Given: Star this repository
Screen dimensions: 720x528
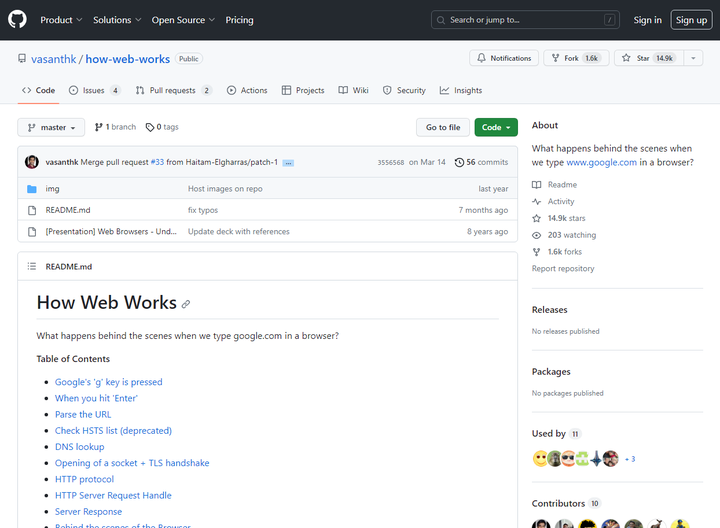Looking at the screenshot, I should 649,58.
